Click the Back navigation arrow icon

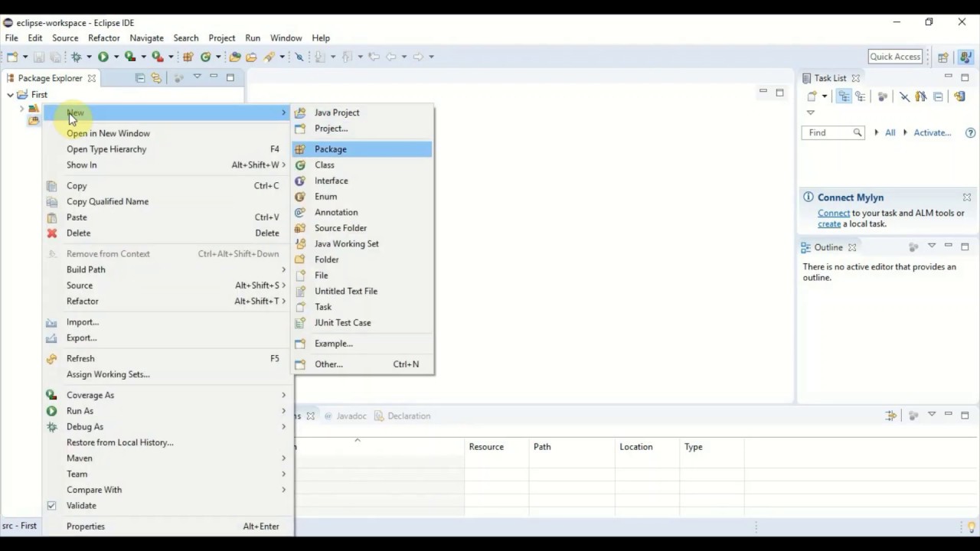coord(390,57)
